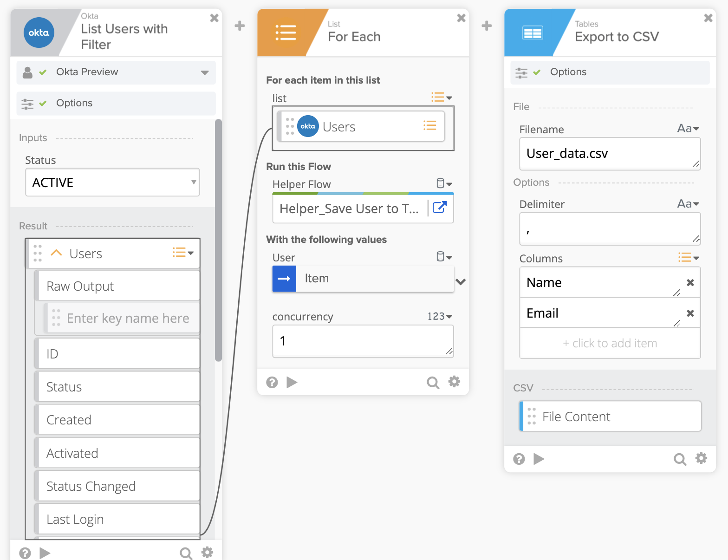Open Options on the Export to CSV card

568,72
